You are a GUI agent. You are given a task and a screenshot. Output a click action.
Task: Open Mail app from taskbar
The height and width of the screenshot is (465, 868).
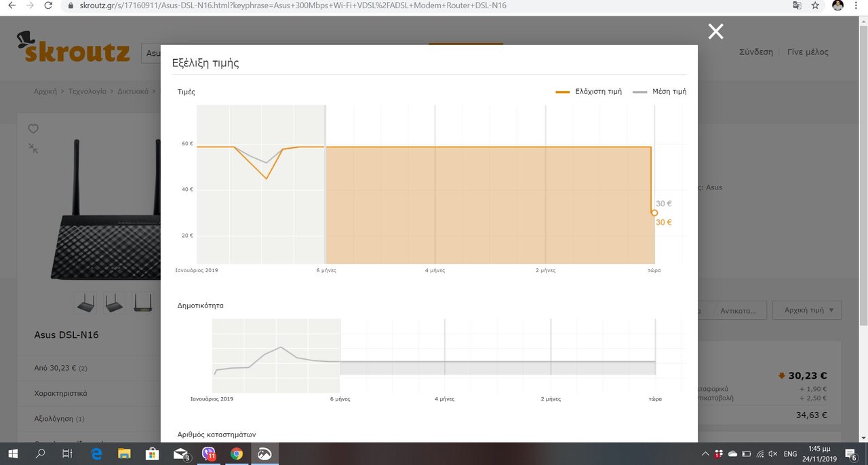coord(181,453)
